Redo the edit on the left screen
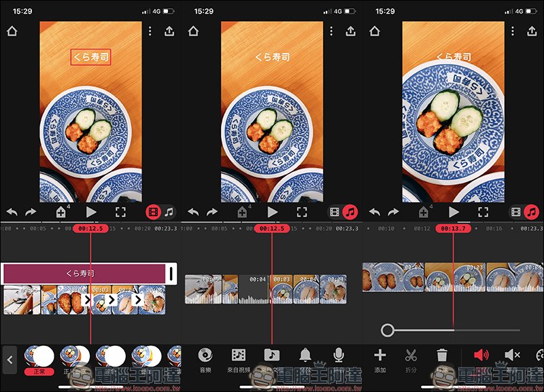544x392 pixels. [31, 212]
